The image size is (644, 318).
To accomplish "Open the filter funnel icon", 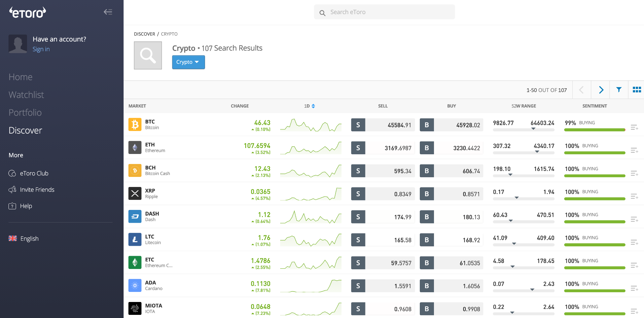I will click(x=619, y=90).
